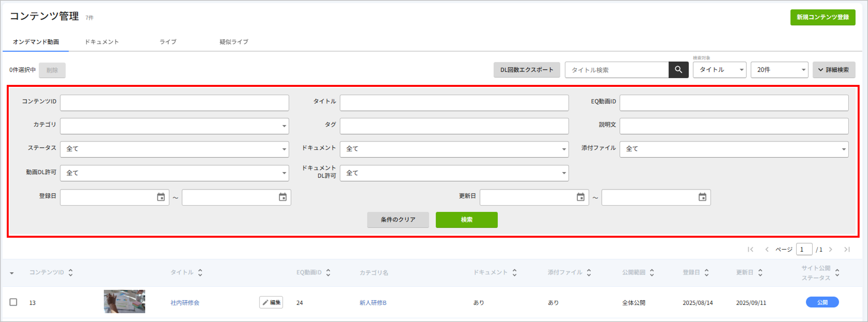868x322 pixels.
Task: Go to previous page arrow
Action: [767, 250]
